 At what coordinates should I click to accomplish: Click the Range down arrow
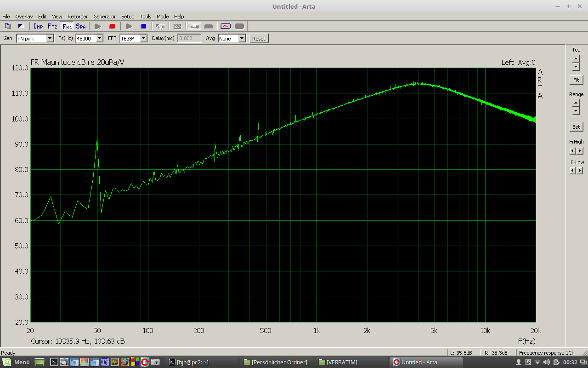click(x=576, y=111)
